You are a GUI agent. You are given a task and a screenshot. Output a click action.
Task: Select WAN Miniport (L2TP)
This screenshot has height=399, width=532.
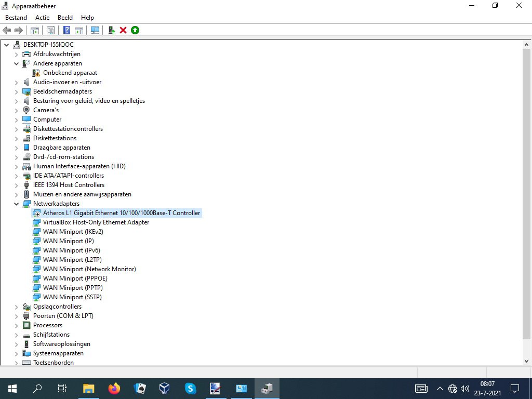(72, 260)
